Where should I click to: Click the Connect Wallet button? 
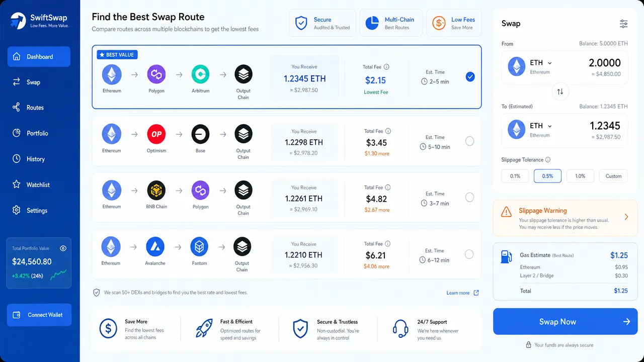click(x=39, y=315)
